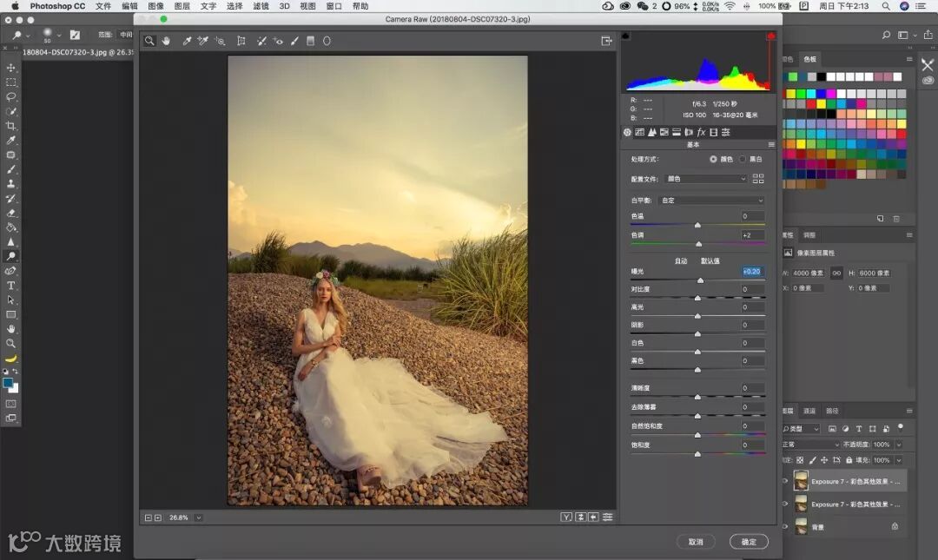Click the 取消 cancel button
The width and height of the screenshot is (938, 560).
click(x=696, y=542)
